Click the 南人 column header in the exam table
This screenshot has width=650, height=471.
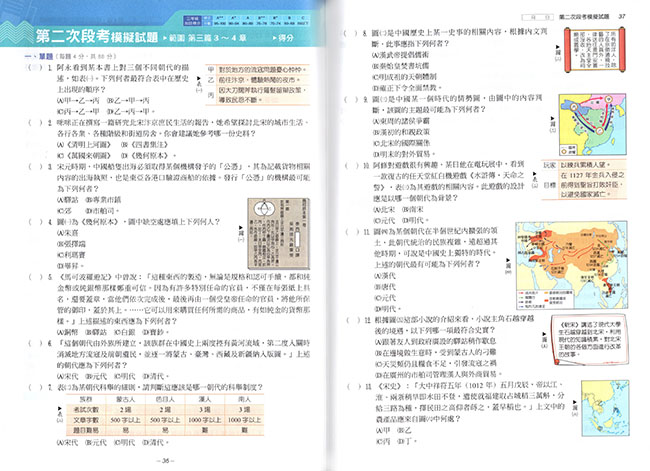tap(245, 399)
